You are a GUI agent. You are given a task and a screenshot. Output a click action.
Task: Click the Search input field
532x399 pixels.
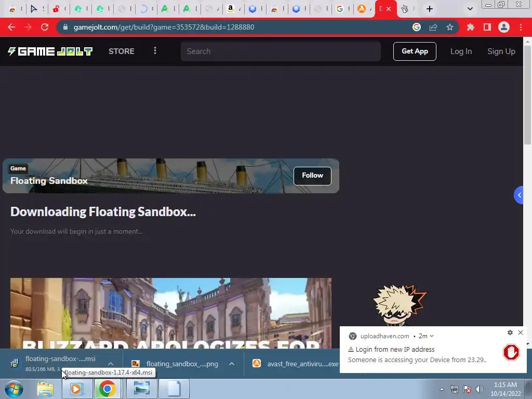click(281, 51)
